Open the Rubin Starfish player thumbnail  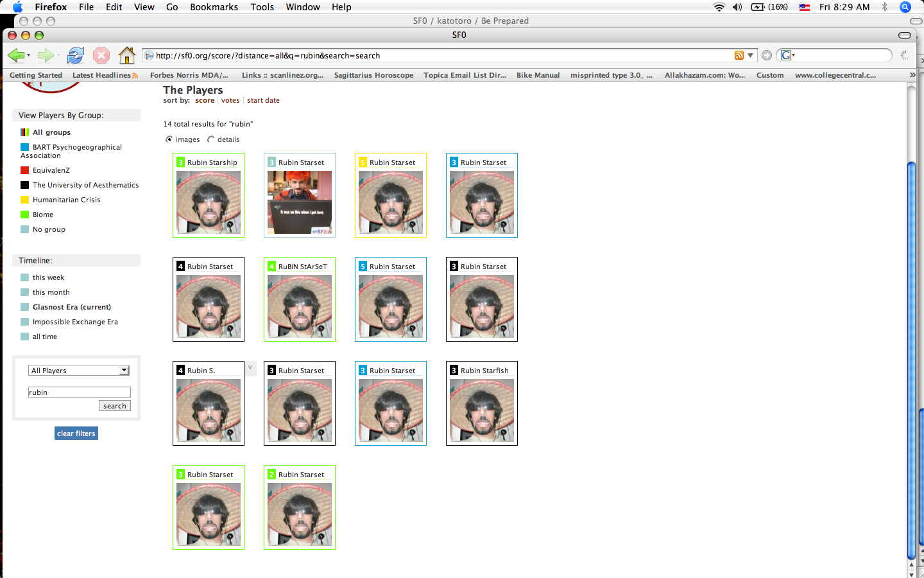pyautogui.click(x=481, y=410)
